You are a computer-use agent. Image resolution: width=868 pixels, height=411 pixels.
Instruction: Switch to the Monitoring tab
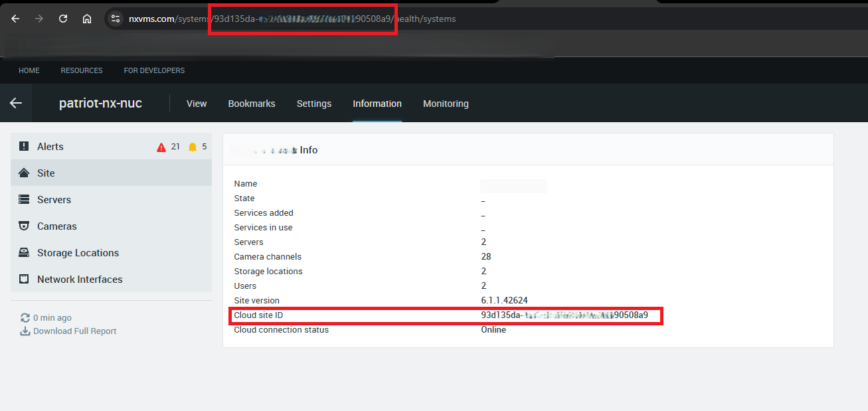(446, 104)
